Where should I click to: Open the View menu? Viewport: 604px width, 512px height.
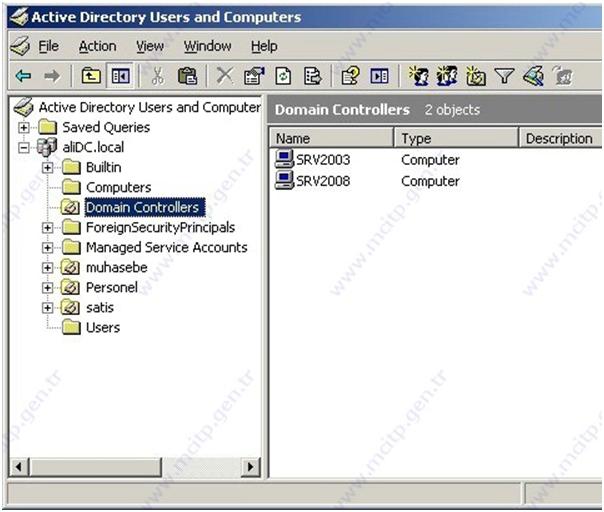pyautogui.click(x=150, y=46)
